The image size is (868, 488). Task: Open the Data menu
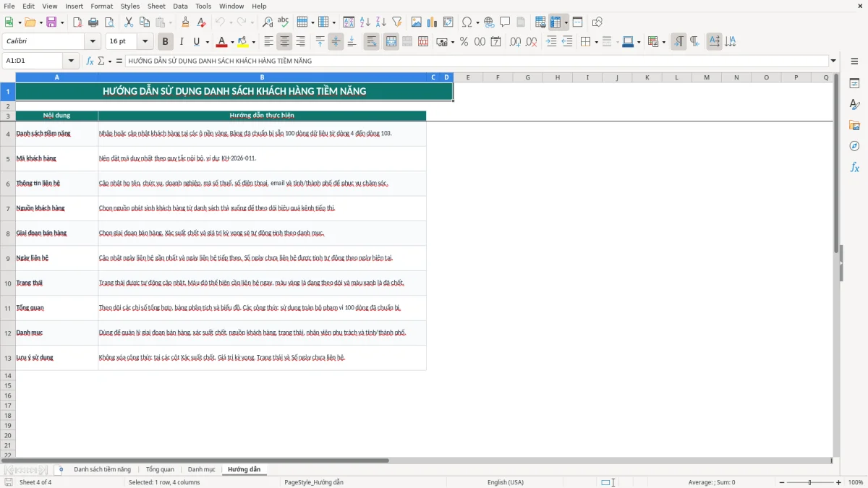tap(180, 6)
